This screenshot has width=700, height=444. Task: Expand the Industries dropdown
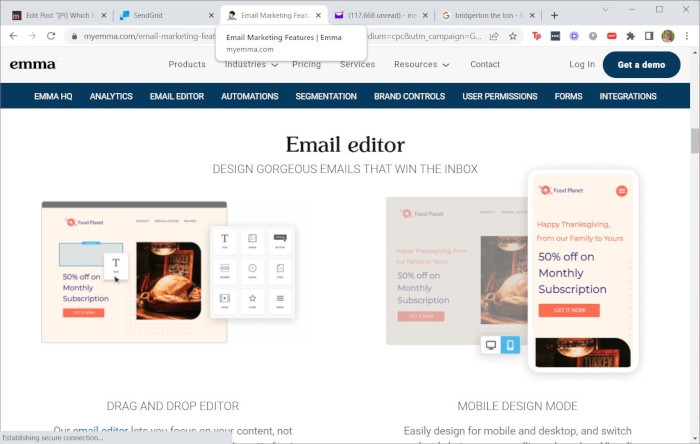(x=251, y=64)
